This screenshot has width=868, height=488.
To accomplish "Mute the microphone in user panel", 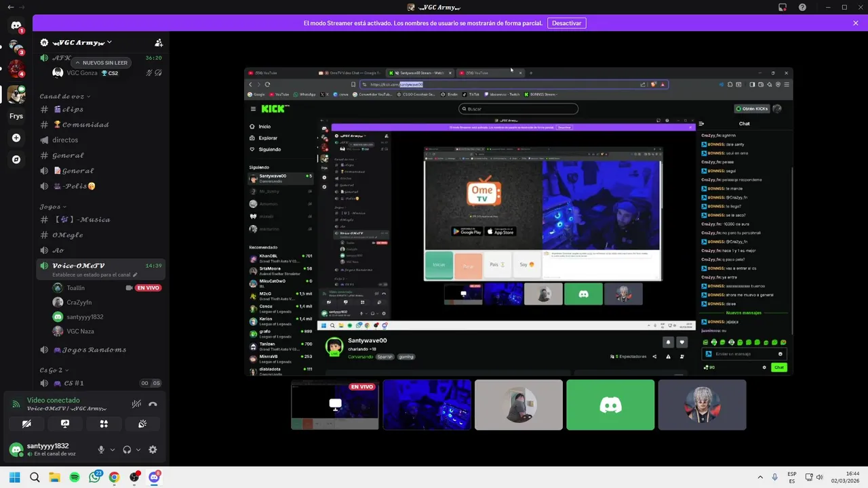I will [101, 449].
